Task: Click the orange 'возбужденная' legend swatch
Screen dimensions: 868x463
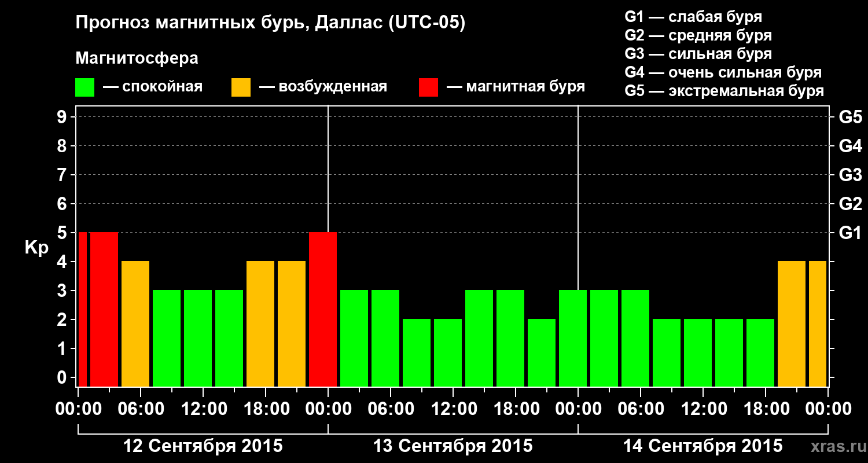Action: [x=241, y=87]
